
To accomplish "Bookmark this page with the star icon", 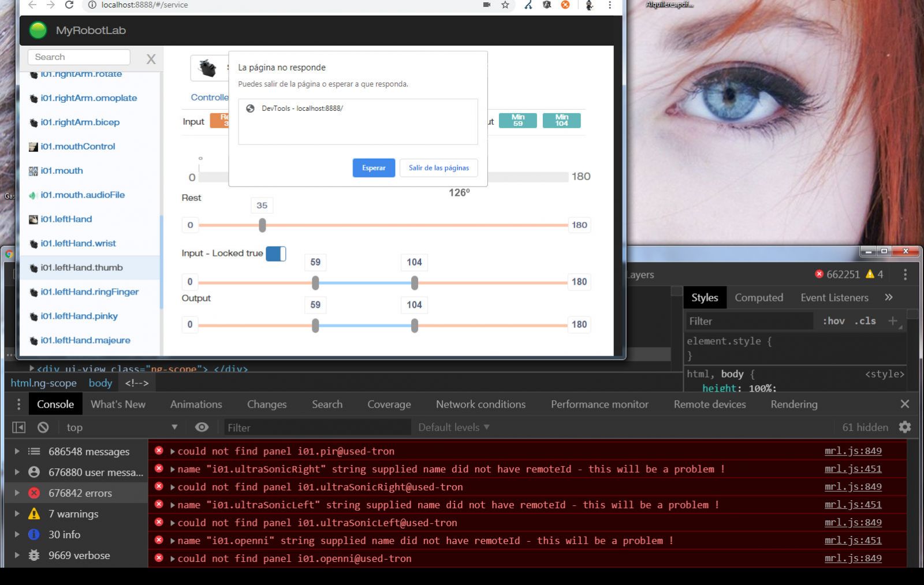I will pos(505,5).
